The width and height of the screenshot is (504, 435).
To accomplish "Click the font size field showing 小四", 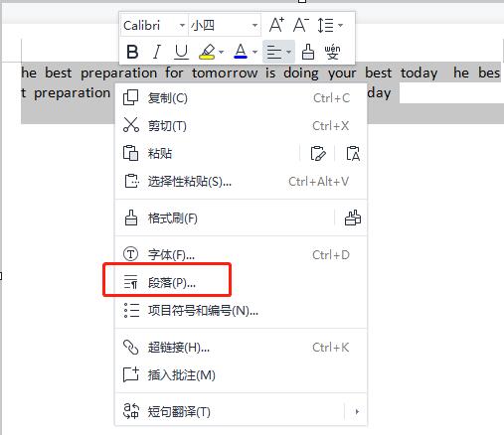I will click(x=225, y=25).
